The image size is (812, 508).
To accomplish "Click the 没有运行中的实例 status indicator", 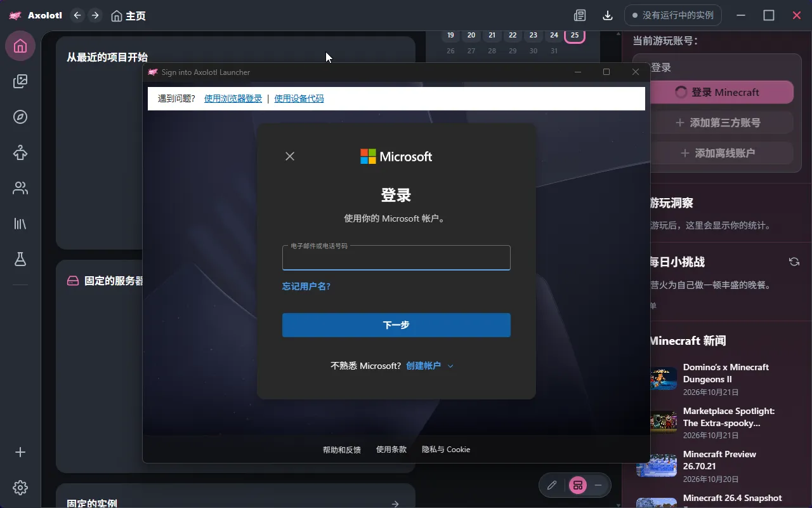I will coord(672,15).
